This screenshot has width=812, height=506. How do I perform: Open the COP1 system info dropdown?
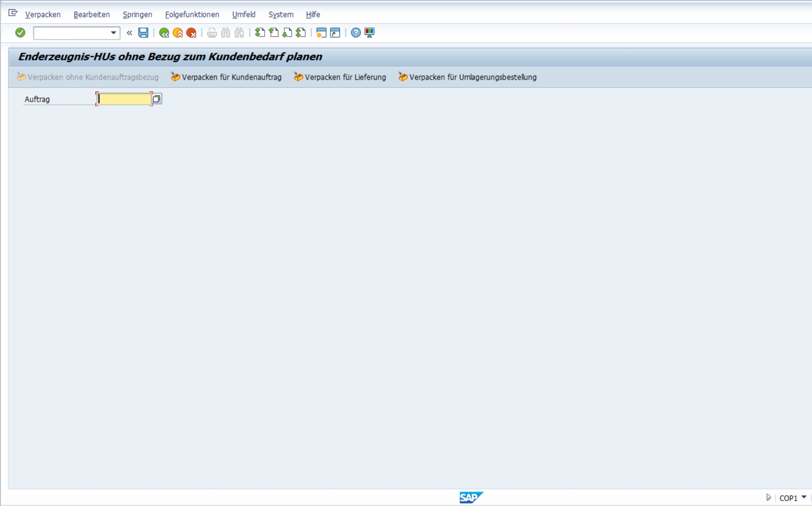click(793, 498)
